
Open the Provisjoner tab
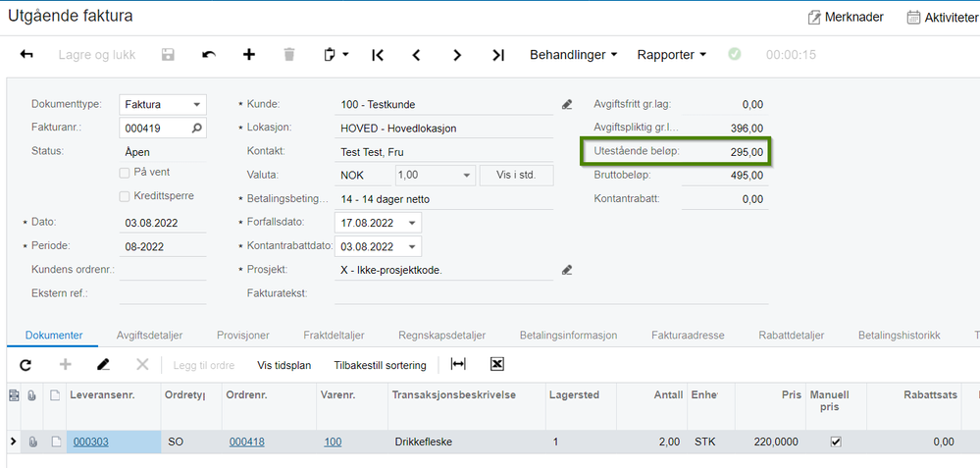pos(243,336)
